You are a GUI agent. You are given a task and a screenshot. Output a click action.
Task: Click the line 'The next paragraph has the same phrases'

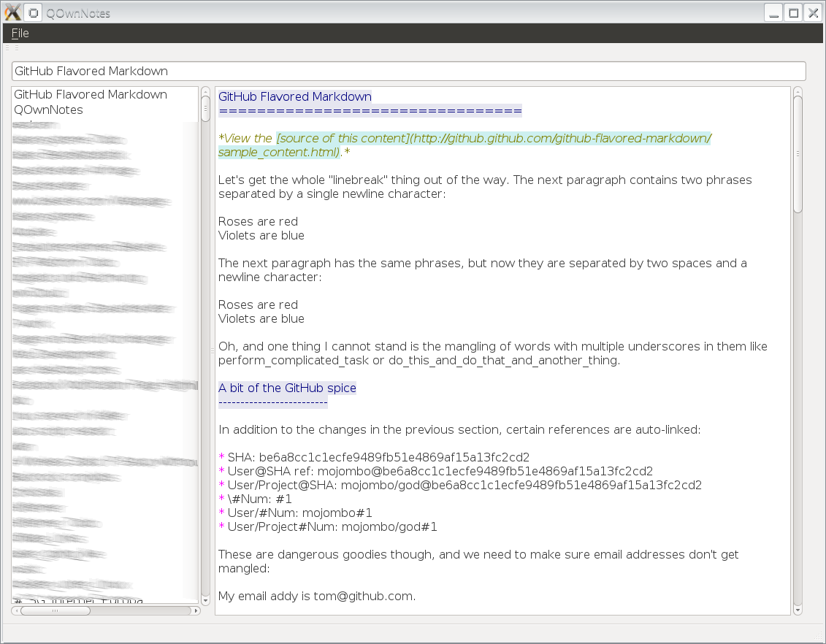tap(483, 270)
